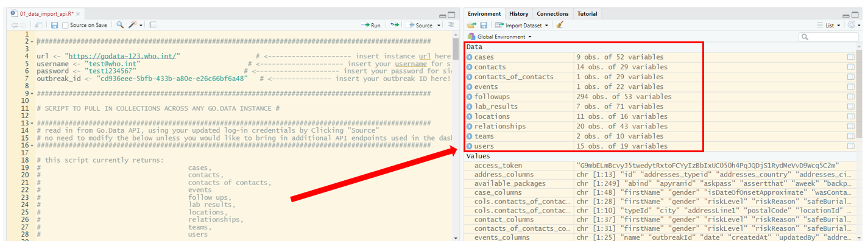Enable the Source on Save checkbox
Image resolution: width=868 pixels, height=246 pixels.
(x=65, y=25)
